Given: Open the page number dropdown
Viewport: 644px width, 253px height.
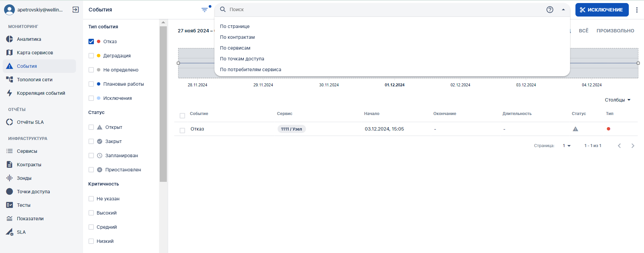Looking at the screenshot, I should point(566,146).
